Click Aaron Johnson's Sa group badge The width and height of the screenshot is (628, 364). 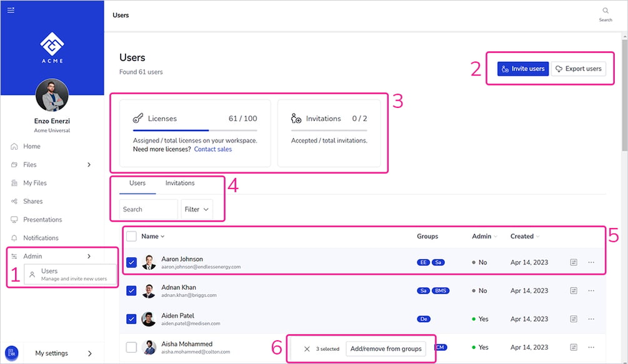click(438, 262)
